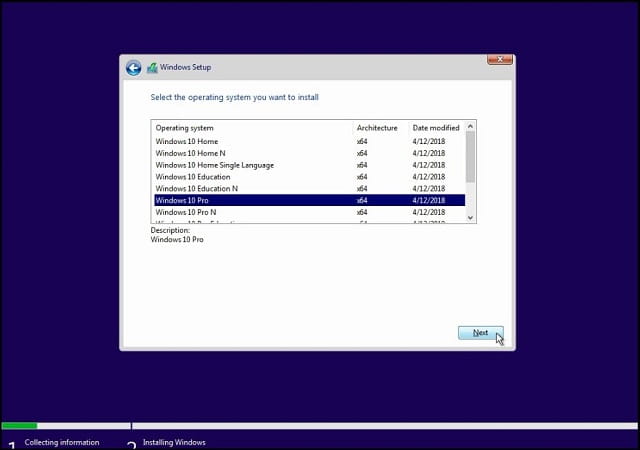Click the Collecting information progress bar
Screen dimensions: 640x450
click(x=66, y=426)
